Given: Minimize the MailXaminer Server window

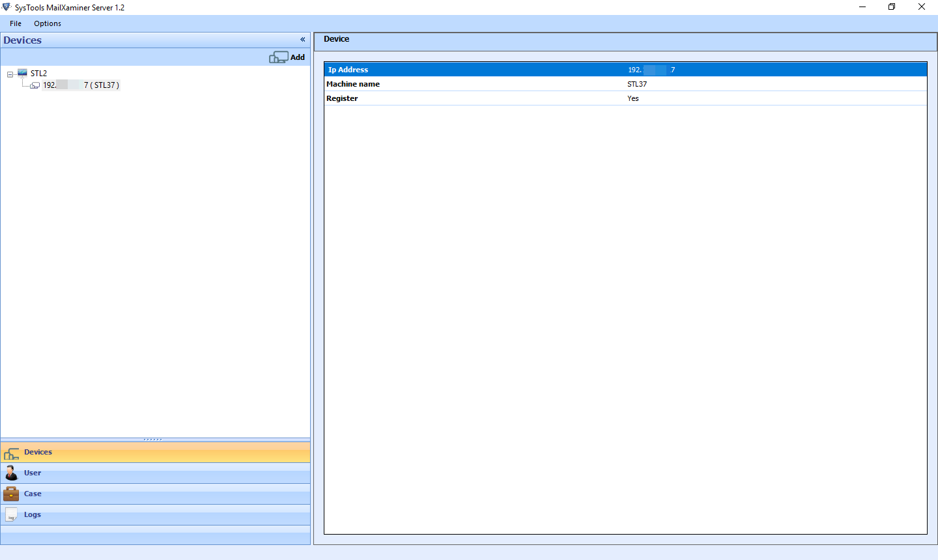Looking at the screenshot, I should (x=862, y=7).
